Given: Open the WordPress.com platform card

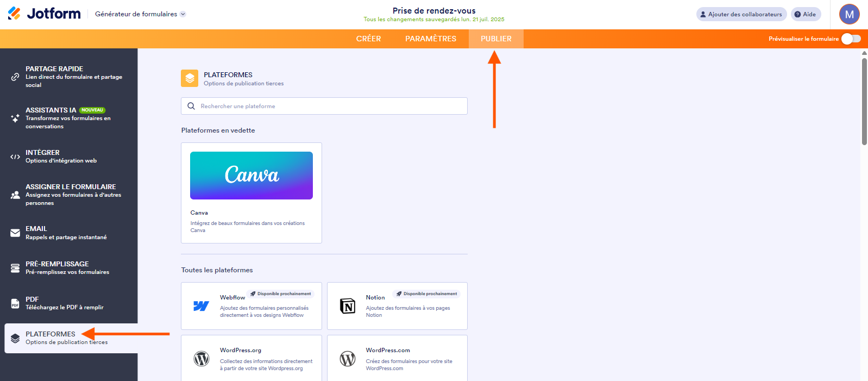Looking at the screenshot, I should 397,358.
